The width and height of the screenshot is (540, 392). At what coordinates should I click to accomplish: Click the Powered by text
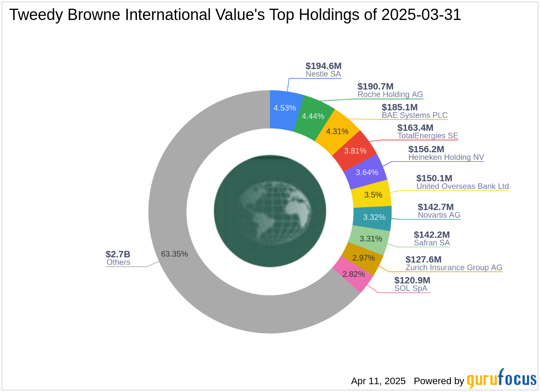click(439, 381)
